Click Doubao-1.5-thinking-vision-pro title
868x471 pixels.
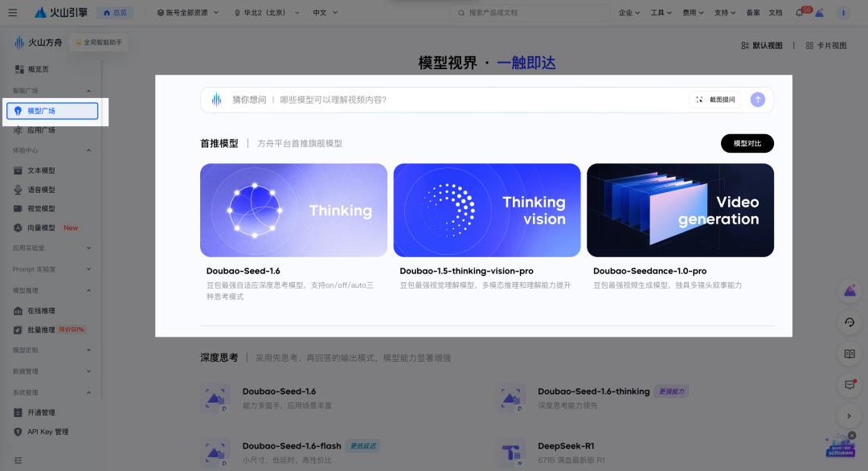point(467,271)
